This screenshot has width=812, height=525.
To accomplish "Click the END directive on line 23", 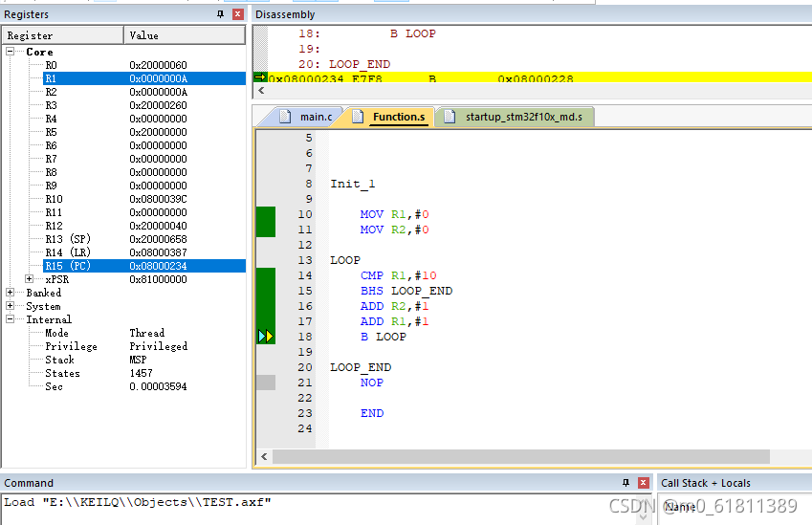I will tap(372, 413).
